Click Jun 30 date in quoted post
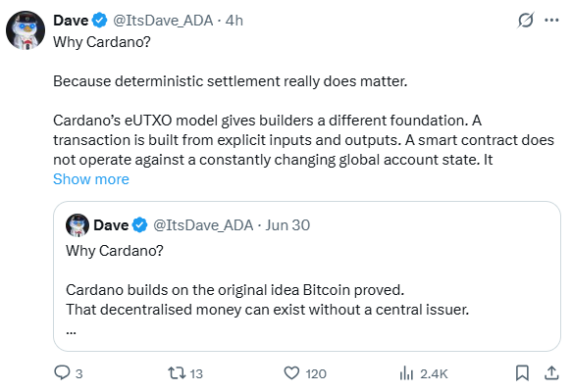This screenshot has height=392, width=572. (x=287, y=225)
